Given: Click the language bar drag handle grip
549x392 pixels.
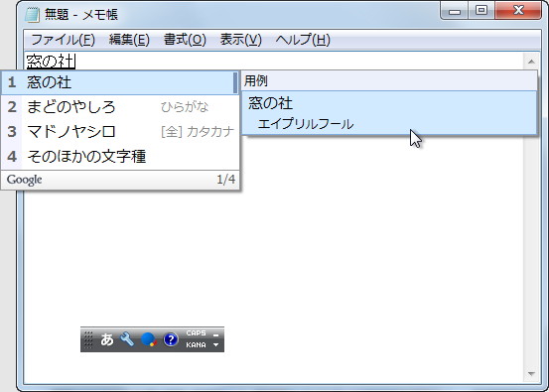Looking at the screenshot, I should (88, 339).
